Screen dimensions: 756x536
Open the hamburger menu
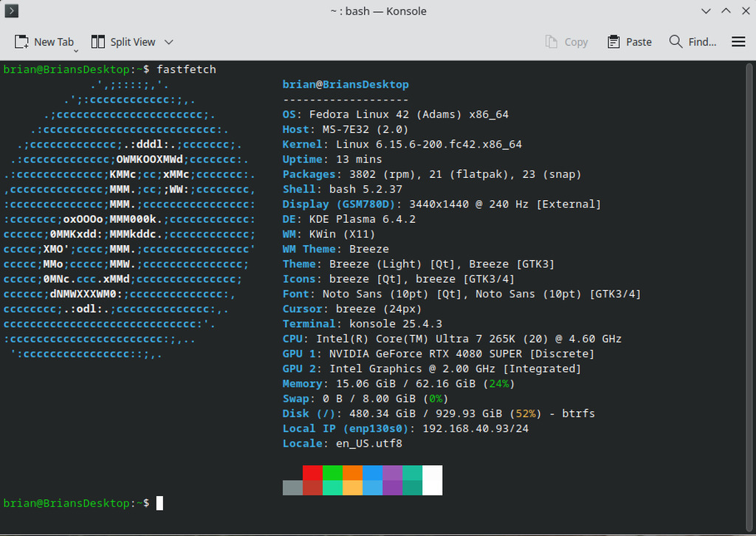738,42
